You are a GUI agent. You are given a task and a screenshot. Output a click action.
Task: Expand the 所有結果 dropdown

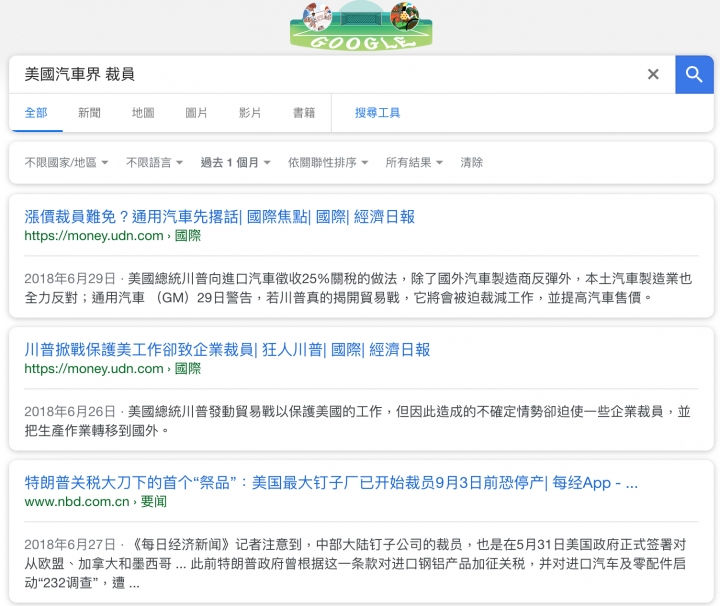pos(414,163)
